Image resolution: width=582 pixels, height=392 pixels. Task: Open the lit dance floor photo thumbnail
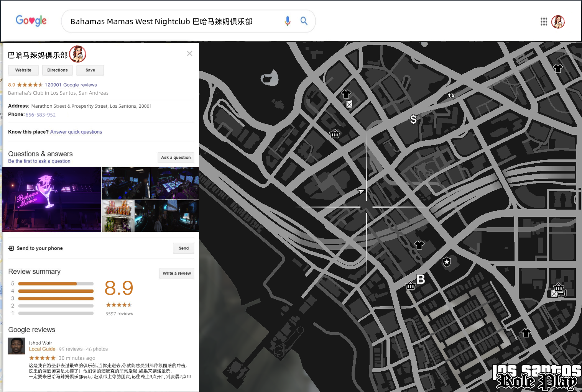pyautogui.click(x=175, y=183)
